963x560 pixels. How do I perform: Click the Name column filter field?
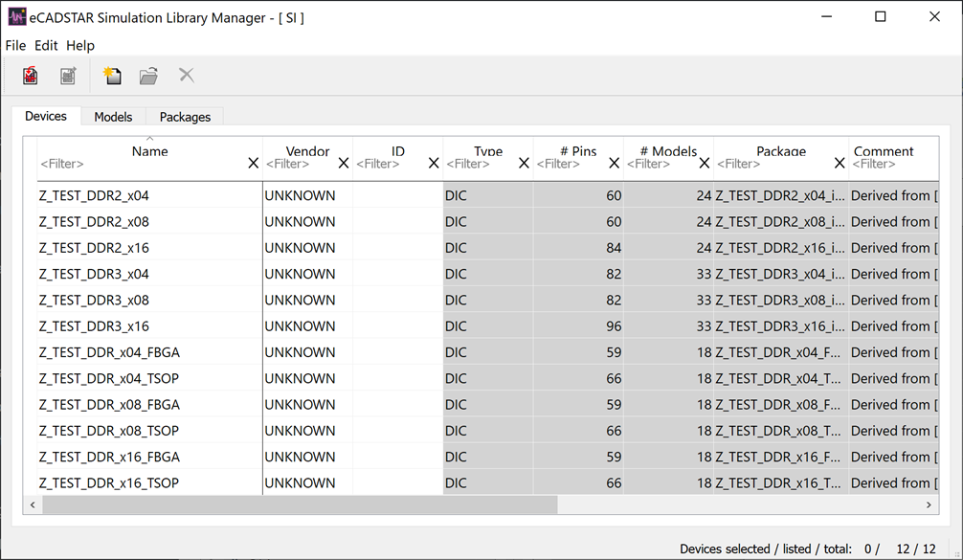(139, 164)
